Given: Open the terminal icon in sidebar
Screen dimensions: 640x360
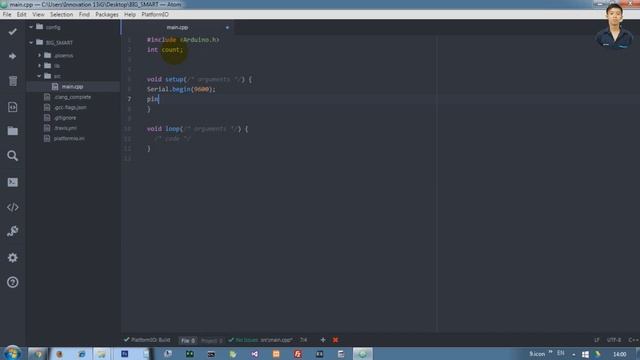Looking at the screenshot, I should tap(13, 182).
